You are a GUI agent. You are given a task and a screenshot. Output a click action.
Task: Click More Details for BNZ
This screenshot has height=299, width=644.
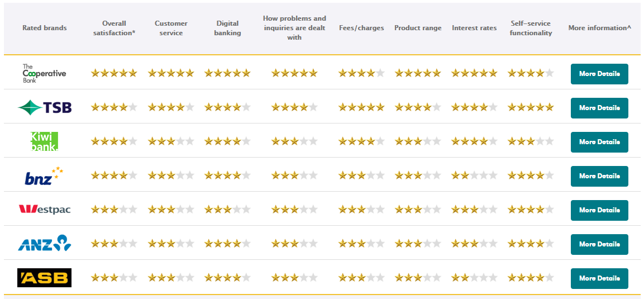pos(599,176)
